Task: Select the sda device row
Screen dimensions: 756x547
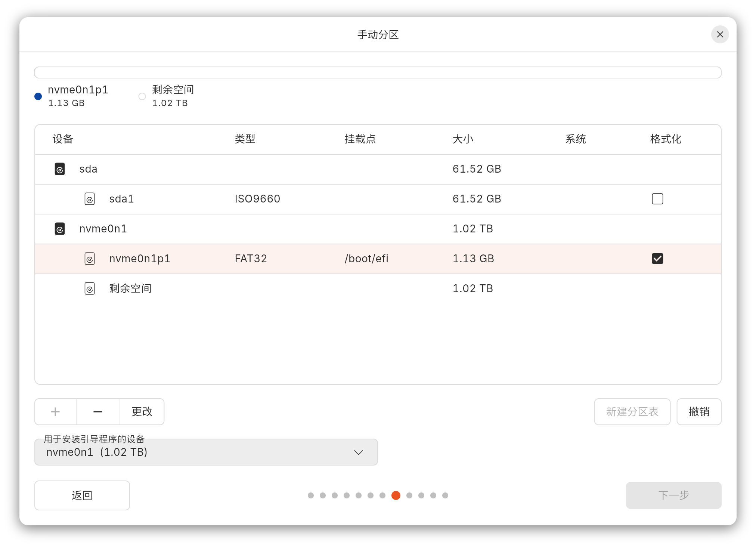Action: 378,169
